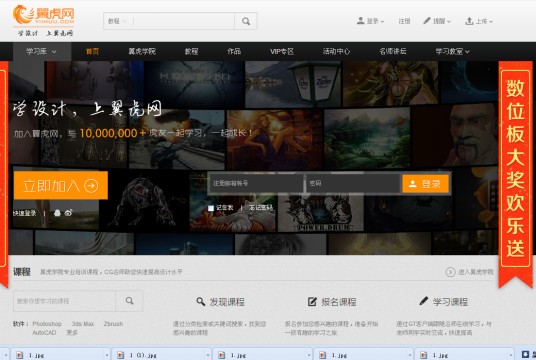Click the far-right icon on the download bar
This screenshot has width=536, height=360.
point(526,355)
